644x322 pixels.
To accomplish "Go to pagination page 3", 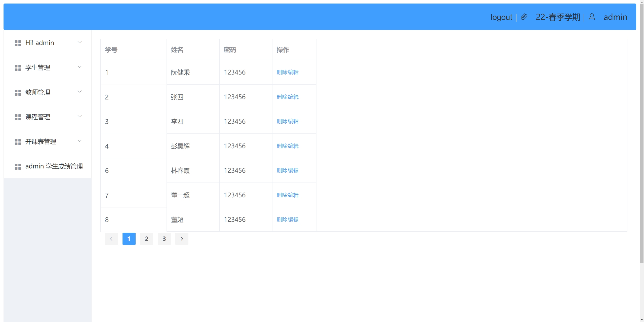I will pos(164,239).
